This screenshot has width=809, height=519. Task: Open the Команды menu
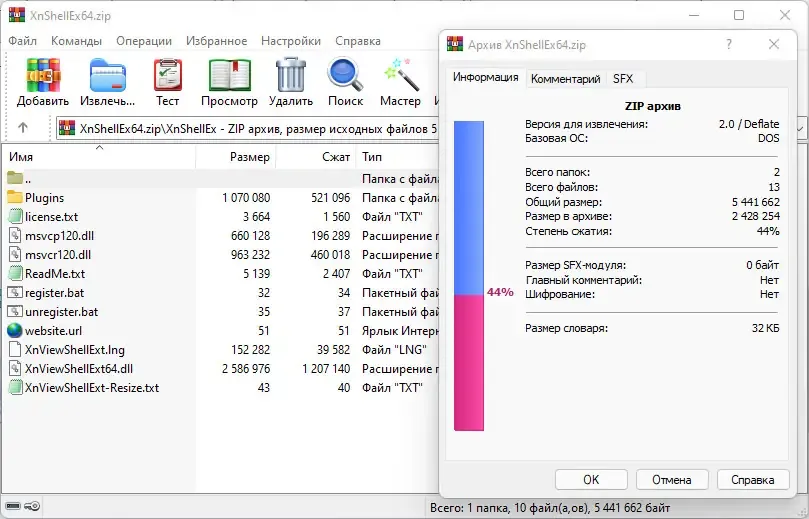pos(76,41)
